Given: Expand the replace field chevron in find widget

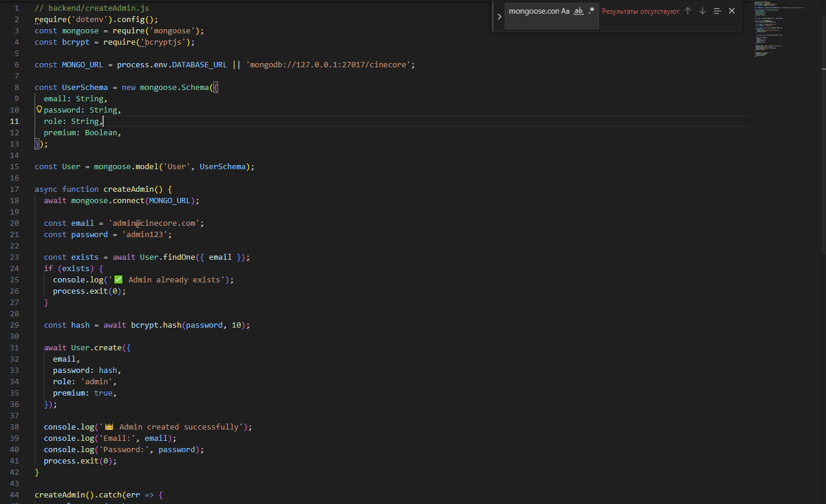Looking at the screenshot, I should 499,17.
